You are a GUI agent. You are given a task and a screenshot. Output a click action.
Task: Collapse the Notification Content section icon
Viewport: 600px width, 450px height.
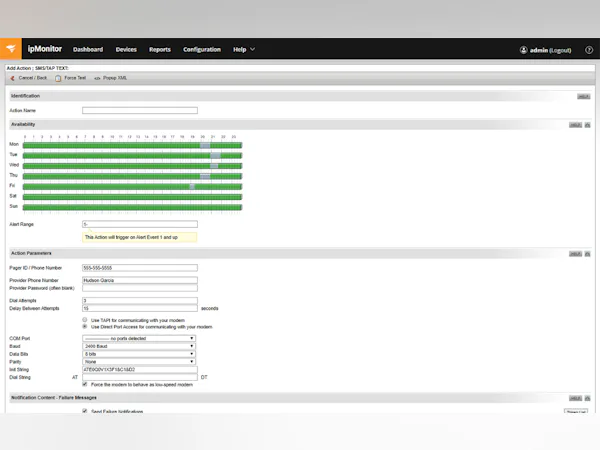coord(587,398)
